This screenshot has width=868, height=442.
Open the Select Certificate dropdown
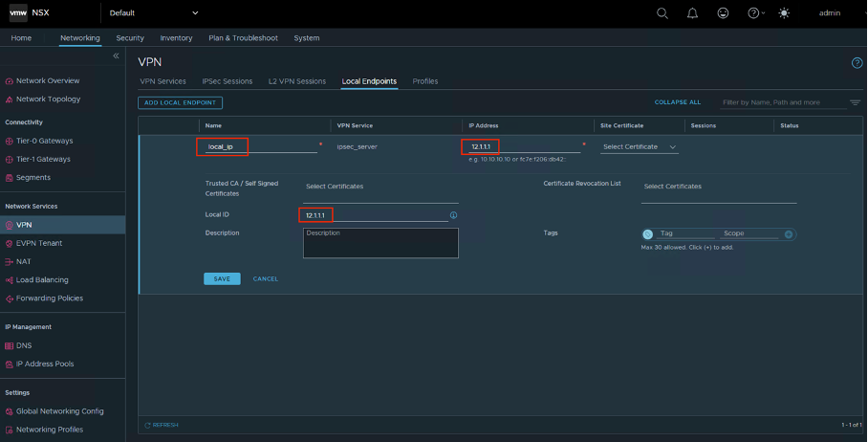click(640, 147)
